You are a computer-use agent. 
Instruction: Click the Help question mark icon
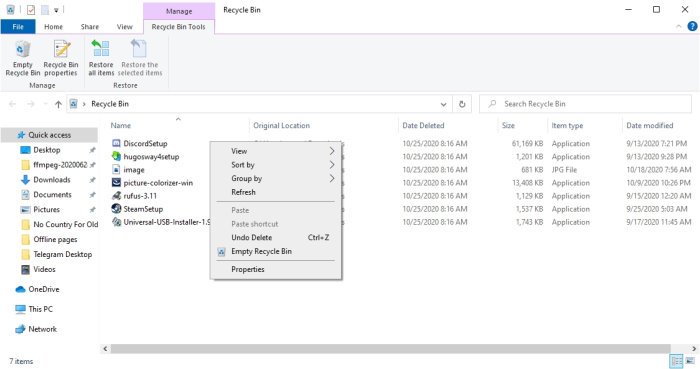point(692,26)
